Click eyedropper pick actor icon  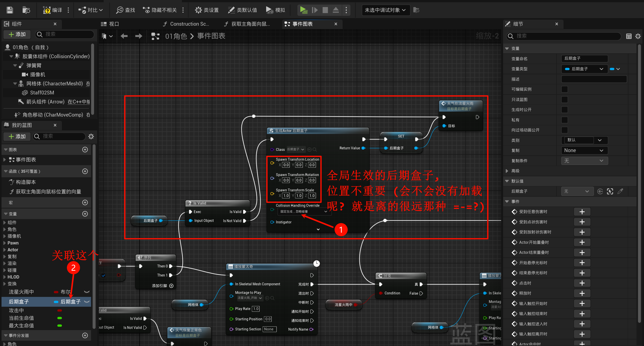point(620,191)
